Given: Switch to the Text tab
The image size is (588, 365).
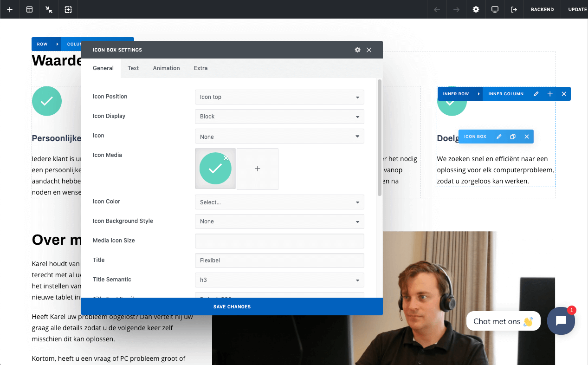Looking at the screenshot, I should point(133,68).
